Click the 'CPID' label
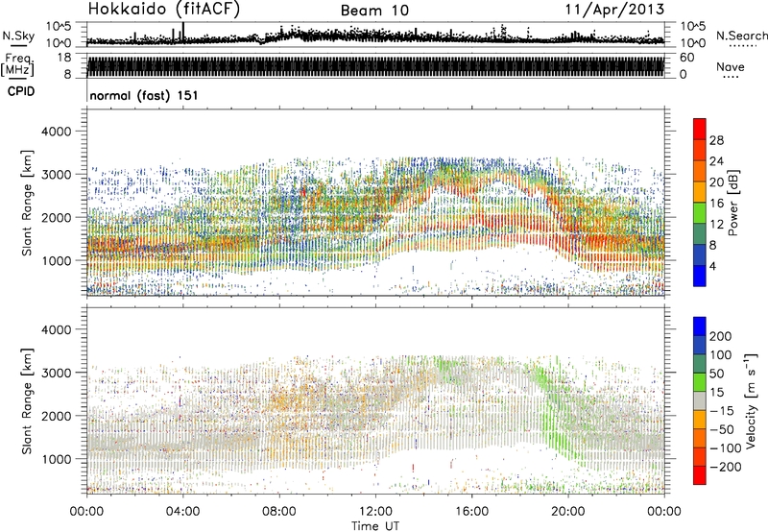This screenshot has width=768, height=532. point(21,91)
